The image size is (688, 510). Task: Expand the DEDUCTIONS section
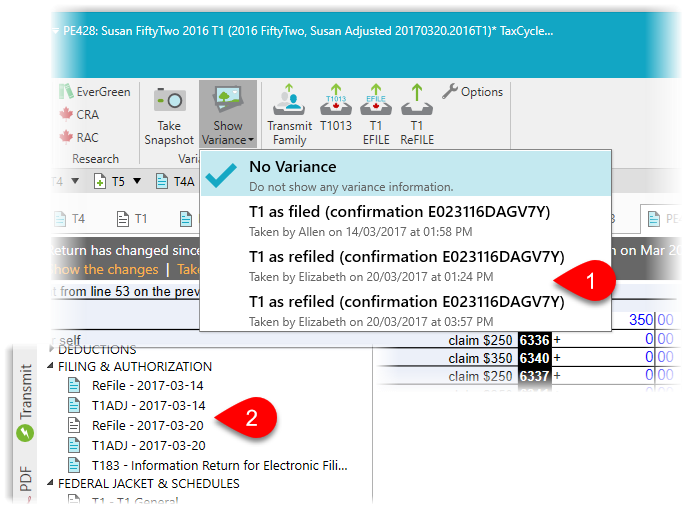51,348
